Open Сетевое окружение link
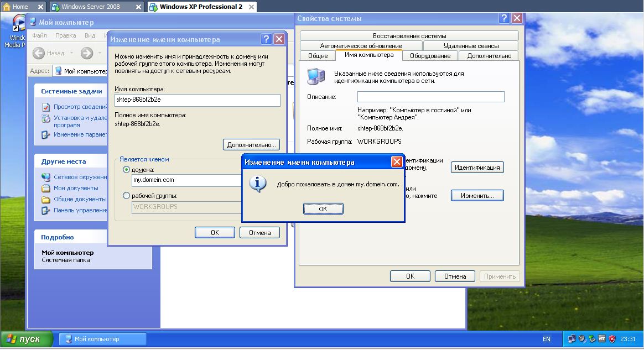Viewport: 644px width, 350px height. point(81,177)
